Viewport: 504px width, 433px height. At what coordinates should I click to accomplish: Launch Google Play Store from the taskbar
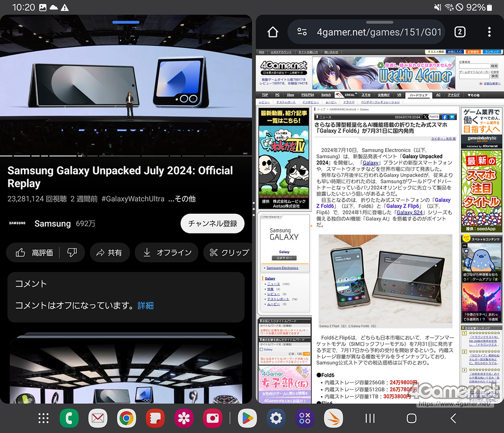(247, 418)
